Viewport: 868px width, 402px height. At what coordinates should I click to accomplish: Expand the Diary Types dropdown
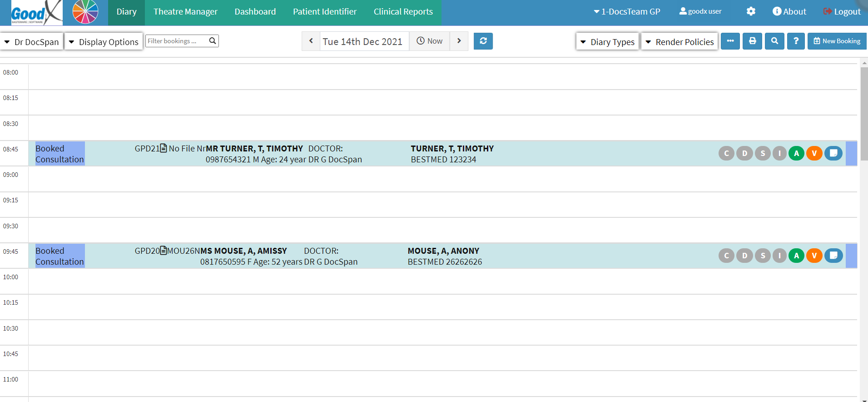(607, 42)
